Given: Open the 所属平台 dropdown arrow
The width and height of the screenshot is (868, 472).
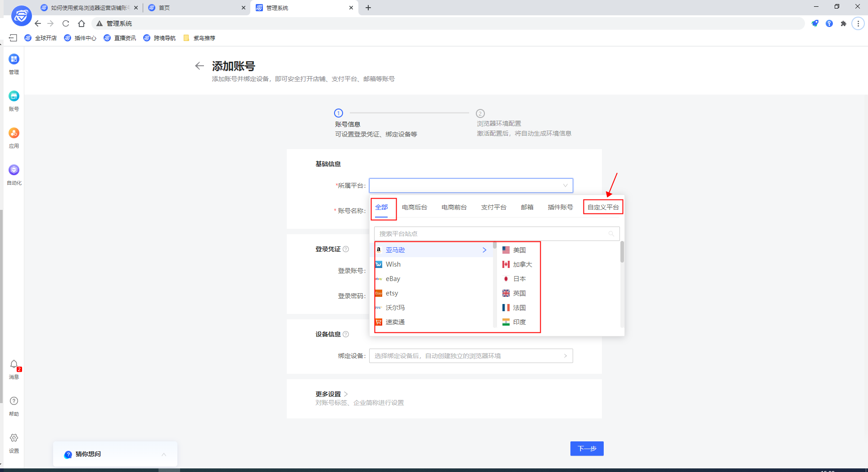Looking at the screenshot, I should [x=565, y=185].
